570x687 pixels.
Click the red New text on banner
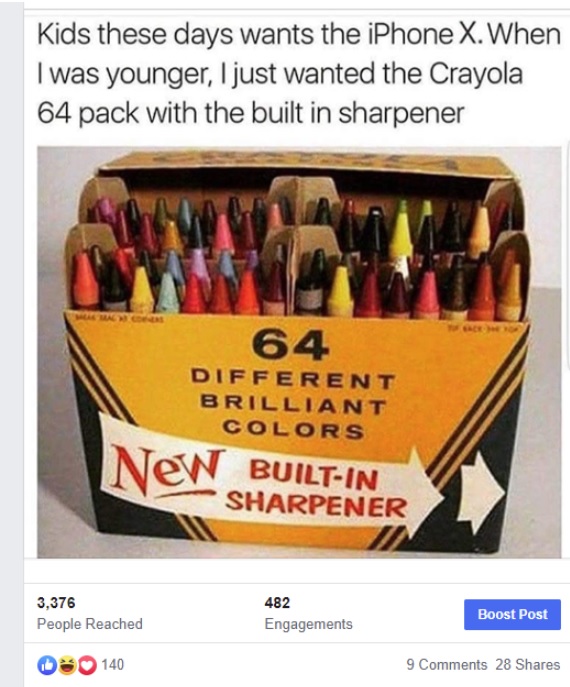[x=167, y=471]
